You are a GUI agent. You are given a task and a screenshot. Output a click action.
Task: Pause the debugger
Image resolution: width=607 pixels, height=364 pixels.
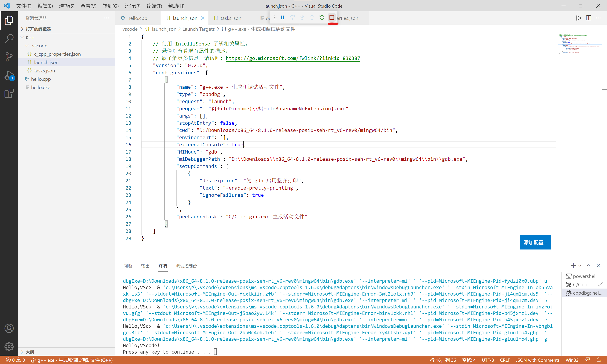click(282, 18)
